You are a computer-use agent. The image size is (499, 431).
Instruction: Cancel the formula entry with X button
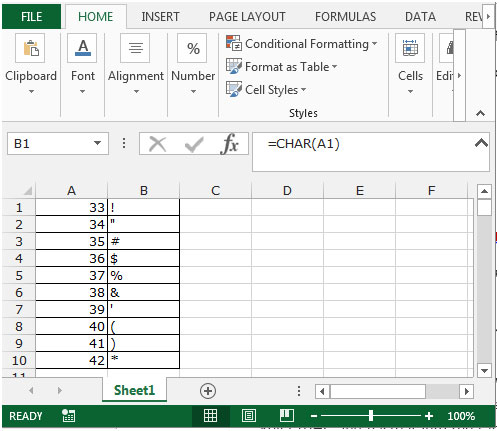pos(157,144)
